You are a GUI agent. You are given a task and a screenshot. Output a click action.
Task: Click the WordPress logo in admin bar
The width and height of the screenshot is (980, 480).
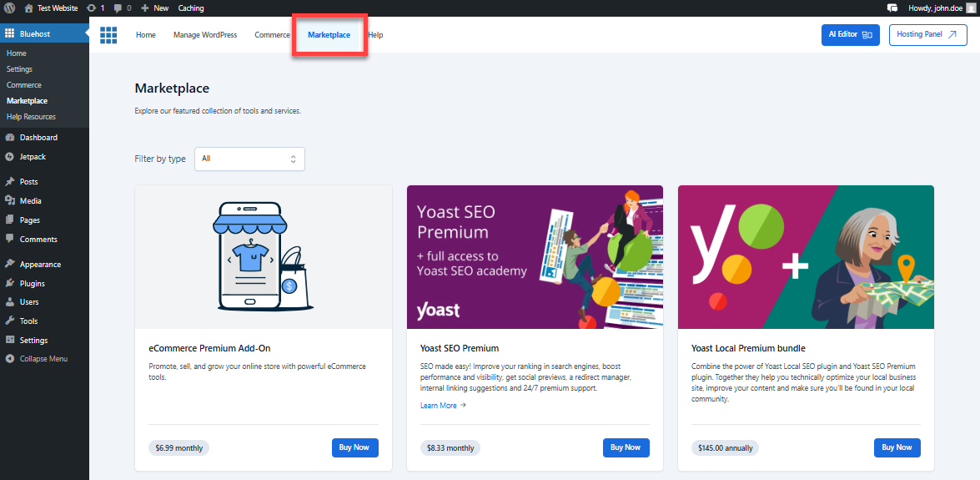pyautogui.click(x=10, y=8)
